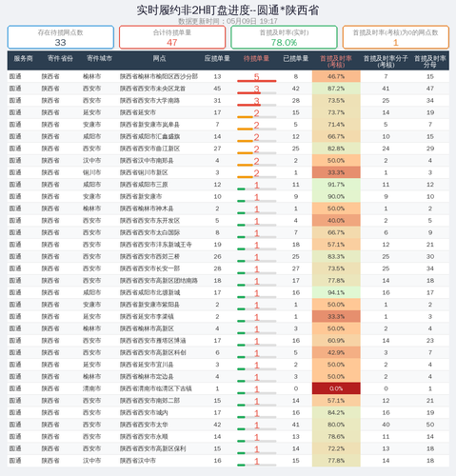Select network 陕西省西安市高新区科创
The height and width of the screenshot is (476, 456).
click(x=152, y=352)
